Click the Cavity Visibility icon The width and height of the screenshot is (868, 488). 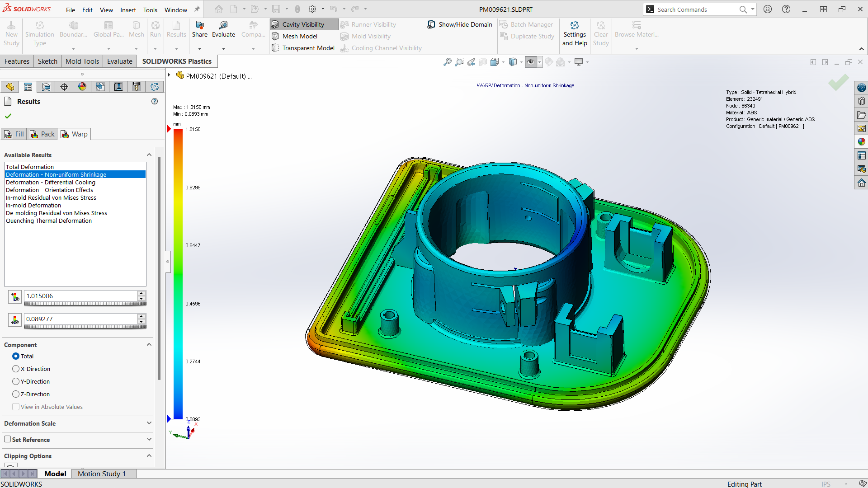pos(276,24)
